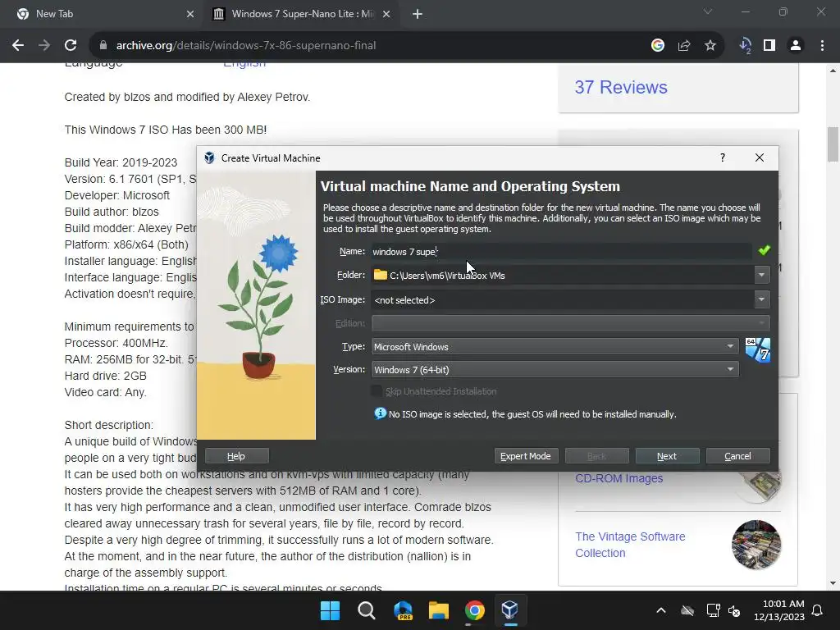Open the Chrome profile icon
Viewport: 840px width, 630px height.
pos(796,46)
